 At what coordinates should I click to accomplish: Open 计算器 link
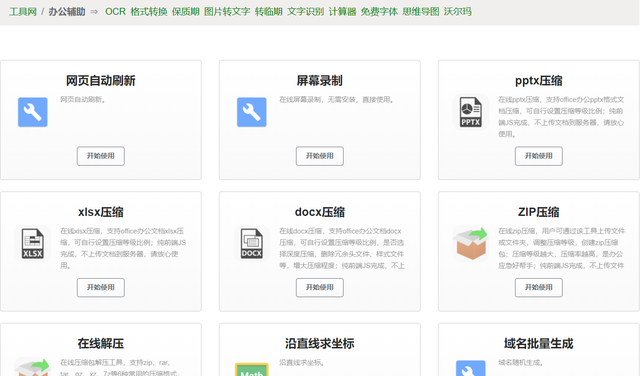(342, 11)
